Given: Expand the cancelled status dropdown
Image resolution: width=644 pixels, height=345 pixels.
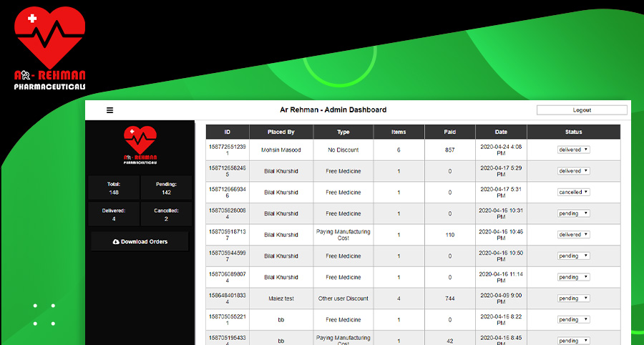Looking at the screenshot, I should coord(573,192).
